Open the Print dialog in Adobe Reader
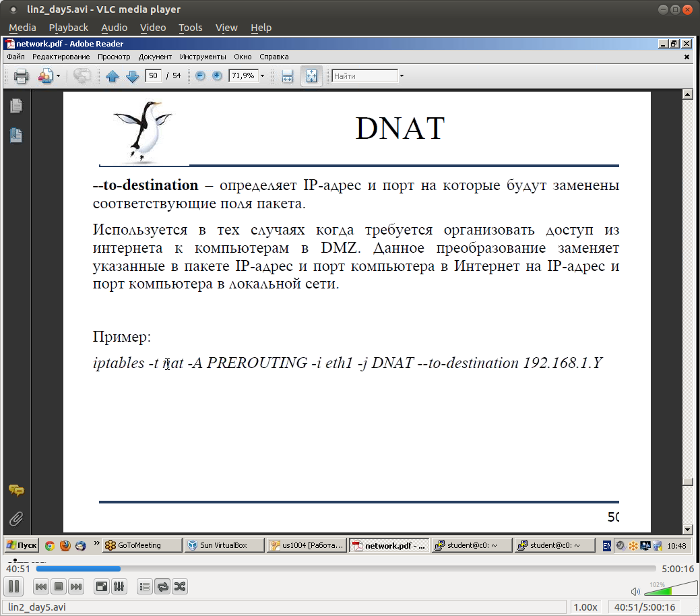 (x=20, y=75)
